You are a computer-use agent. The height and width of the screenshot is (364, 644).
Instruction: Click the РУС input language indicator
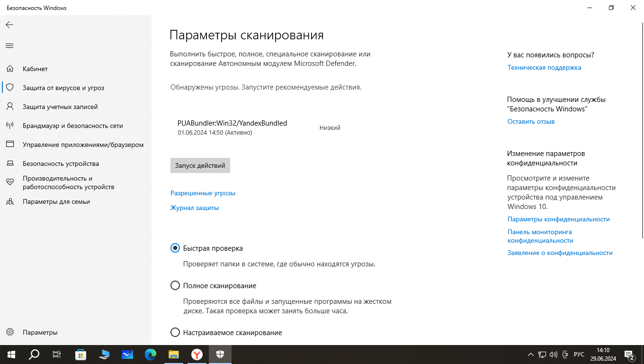[x=579, y=355]
